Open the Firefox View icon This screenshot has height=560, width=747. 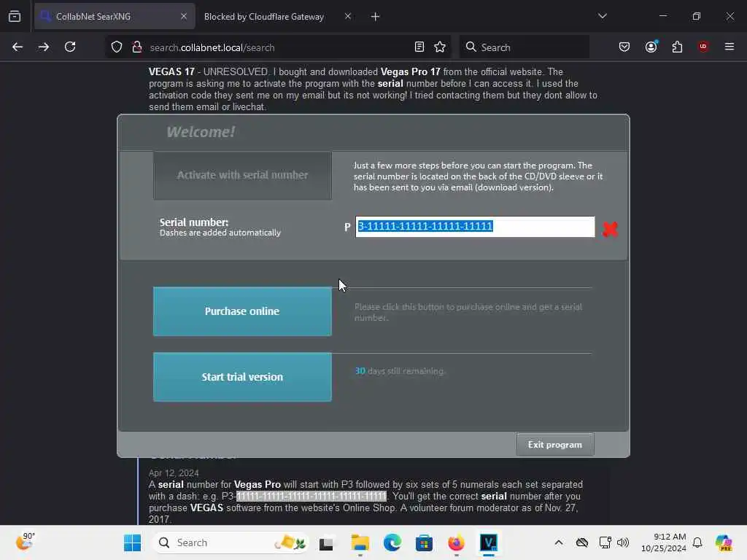point(15,17)
